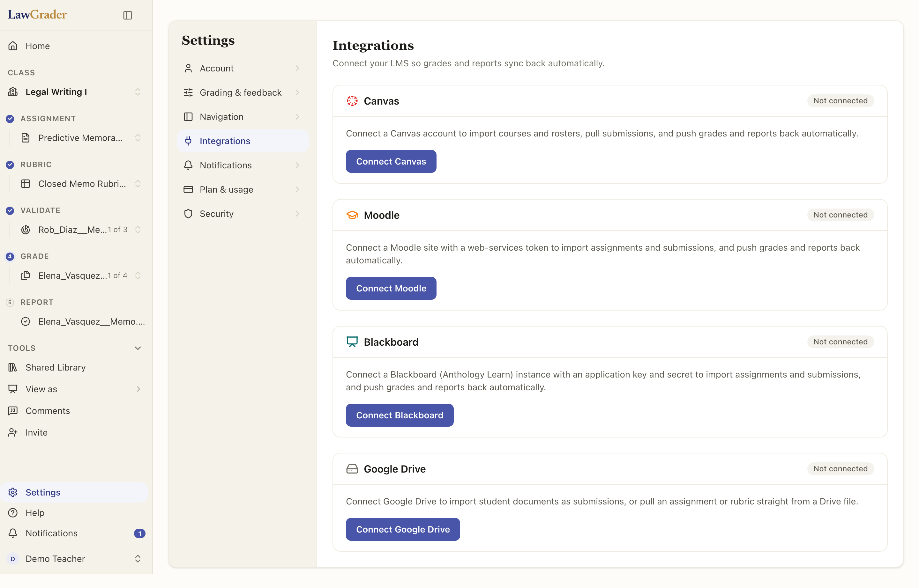This screenshot has width=919, height=588.
Task: Open the Closed Memo Rubri... switcher
Action: [138, 184]
